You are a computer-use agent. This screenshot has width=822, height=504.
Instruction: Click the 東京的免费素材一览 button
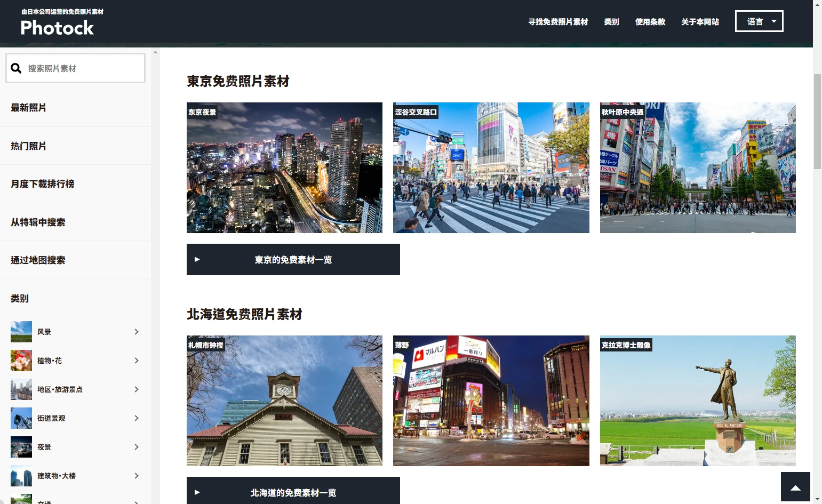pos(293,260)
